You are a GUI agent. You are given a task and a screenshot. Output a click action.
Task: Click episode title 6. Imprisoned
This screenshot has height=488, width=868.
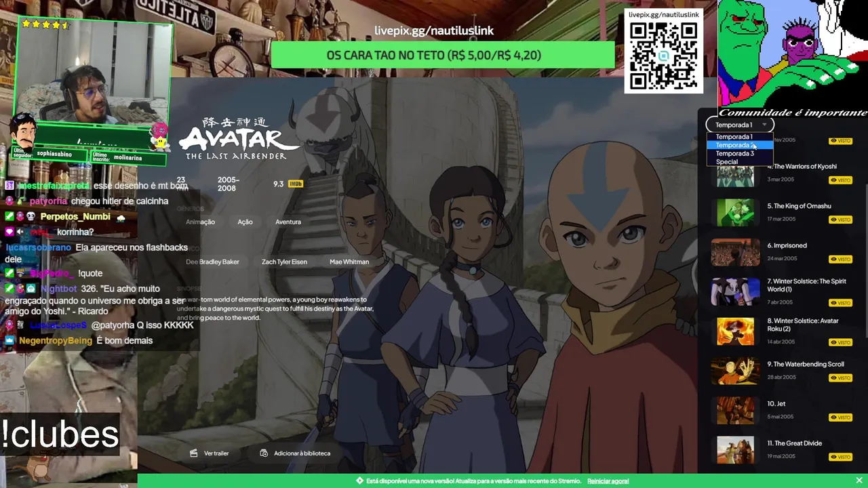(787, 245)
